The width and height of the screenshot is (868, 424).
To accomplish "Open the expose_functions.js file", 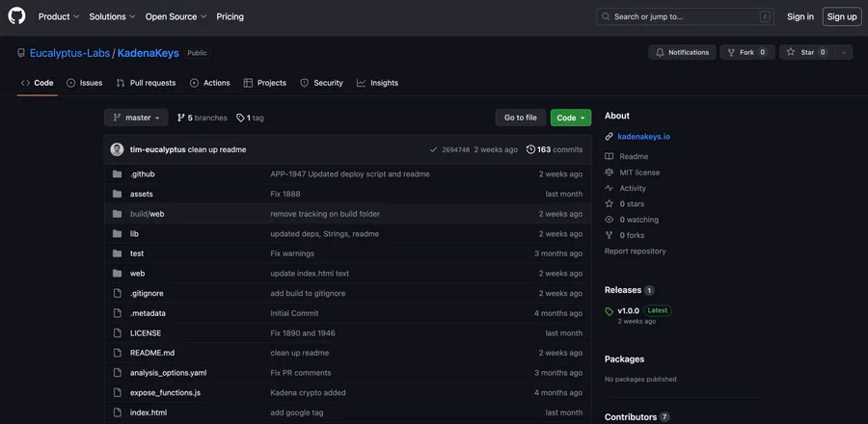I will click(165, 393).
